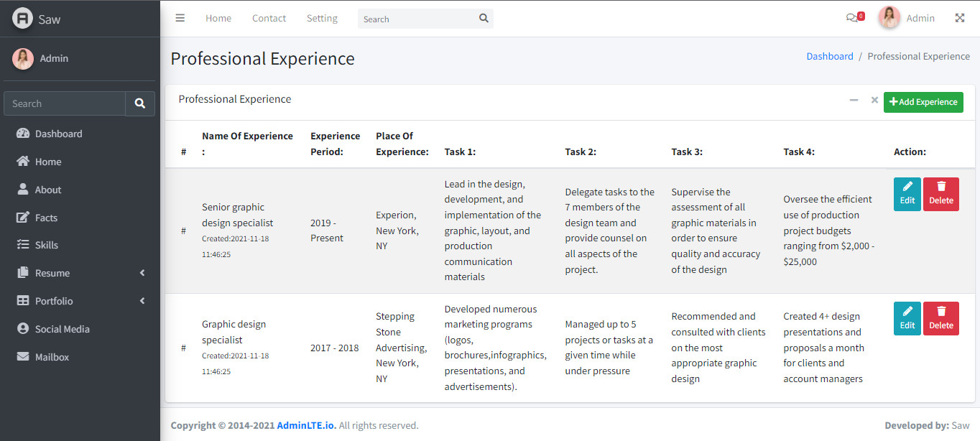This screenshot has height=441, width=980.
Task: Collapse the Professional Experience card
Action: 854,101
